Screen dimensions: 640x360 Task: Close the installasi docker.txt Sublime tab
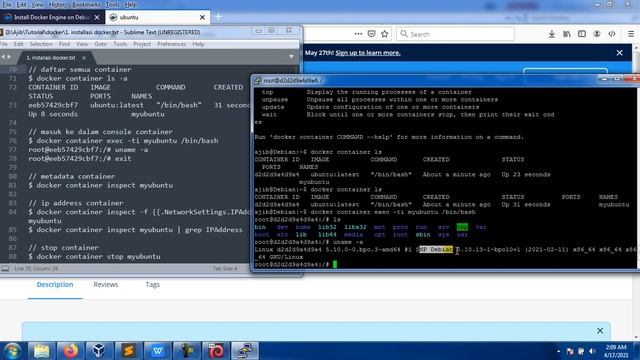pyautogui.click(x=84, y=58)
